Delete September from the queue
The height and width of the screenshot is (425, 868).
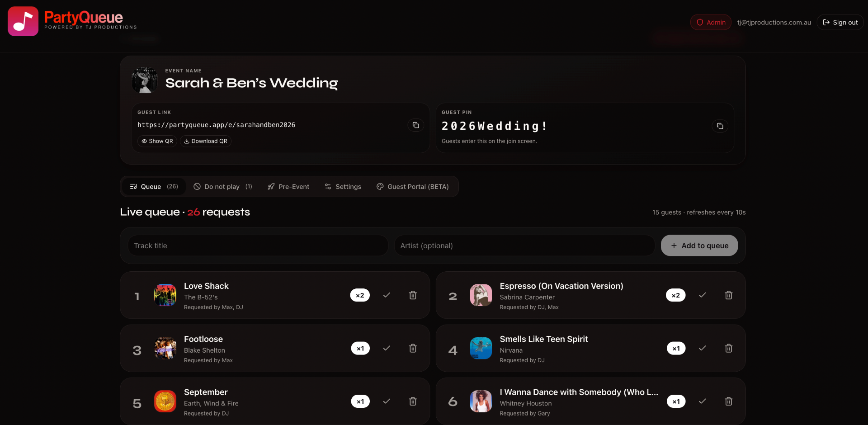pyautogui.click(x=413, y=401)
